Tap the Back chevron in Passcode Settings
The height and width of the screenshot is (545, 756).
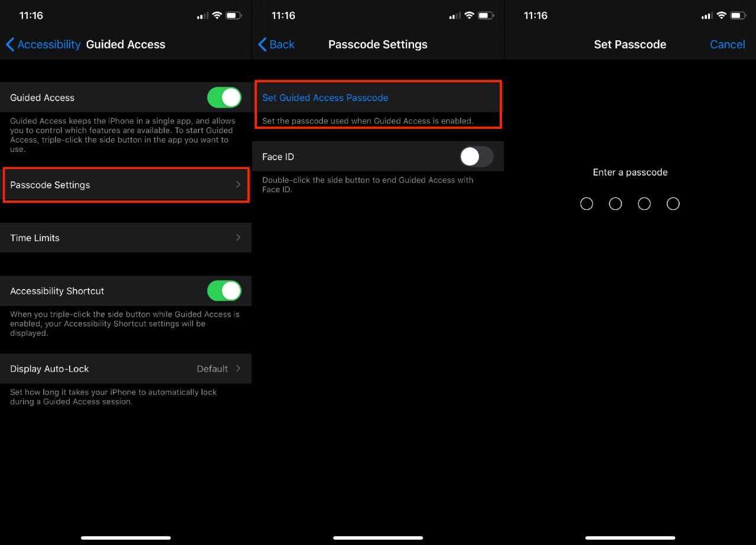tap(262, 44)
